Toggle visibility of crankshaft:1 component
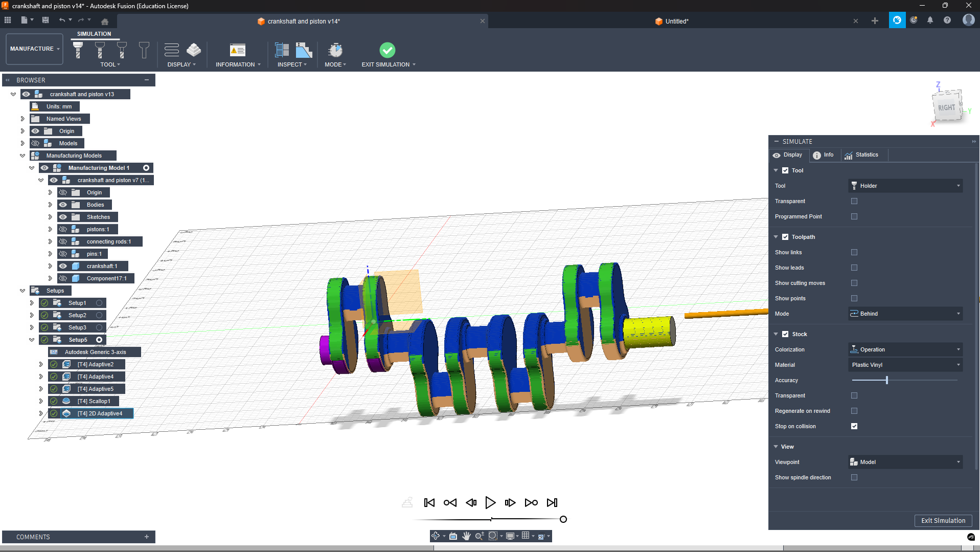The width and height of the screenshot is (980, 552). 63,266
